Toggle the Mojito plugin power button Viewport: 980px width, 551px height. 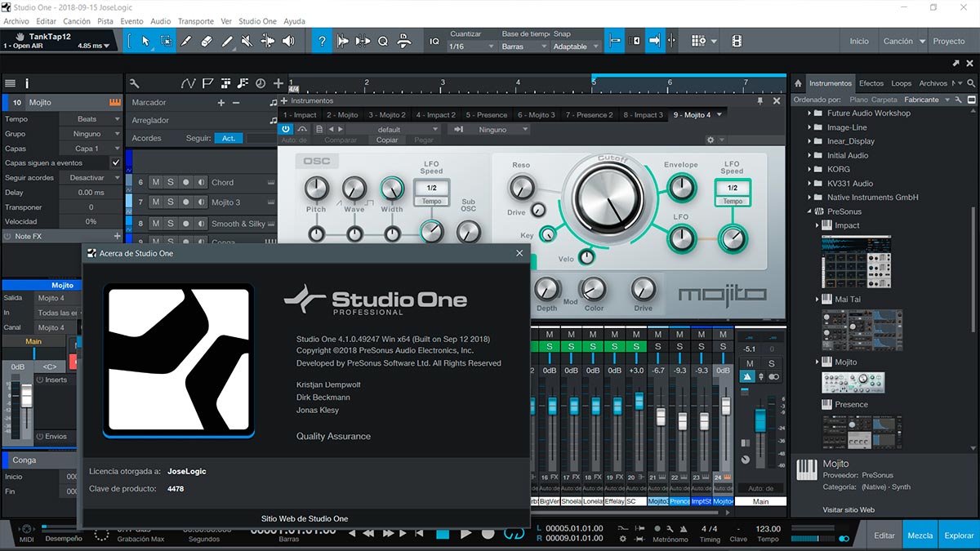(286, 129)
